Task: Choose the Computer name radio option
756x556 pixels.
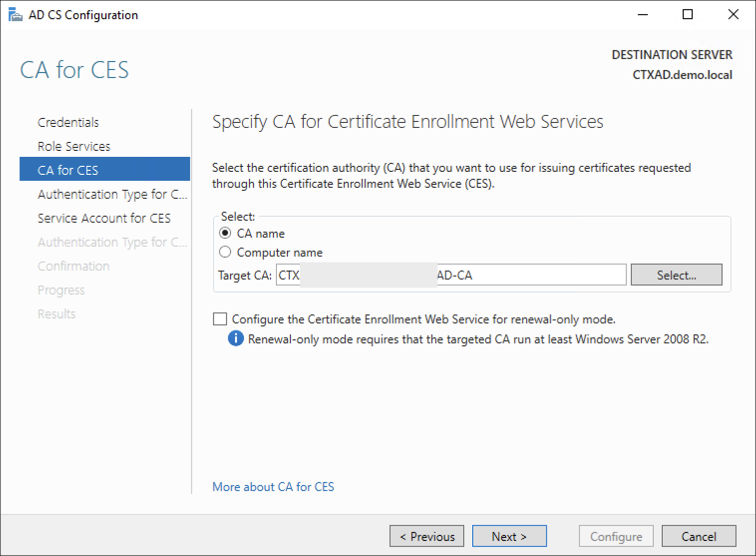Action: point(225,252)
